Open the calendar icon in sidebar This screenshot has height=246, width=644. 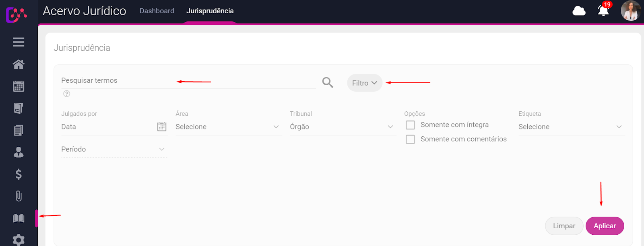(x=19, y=86)
